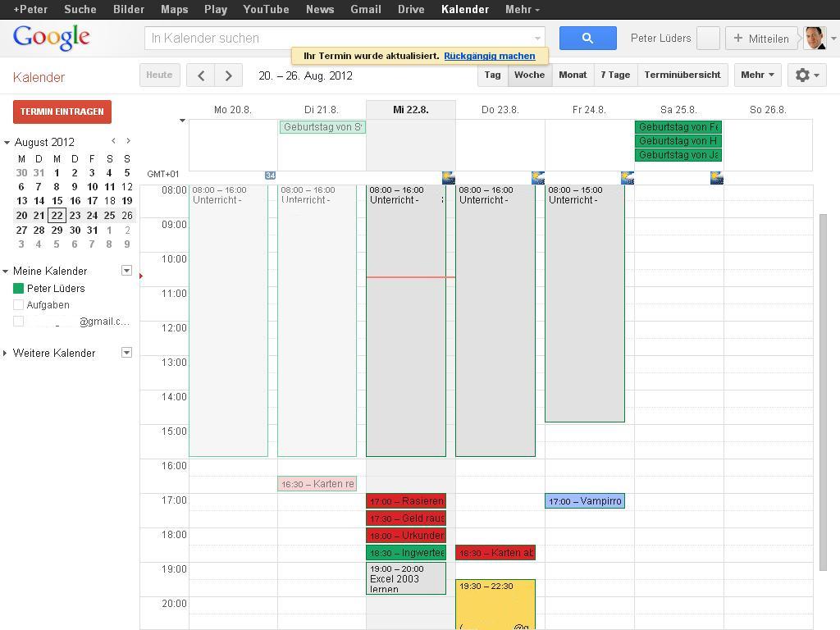Switch to Terminübersicht view
This screenshot has width=840, height=630.
click(x=682, y=75)
